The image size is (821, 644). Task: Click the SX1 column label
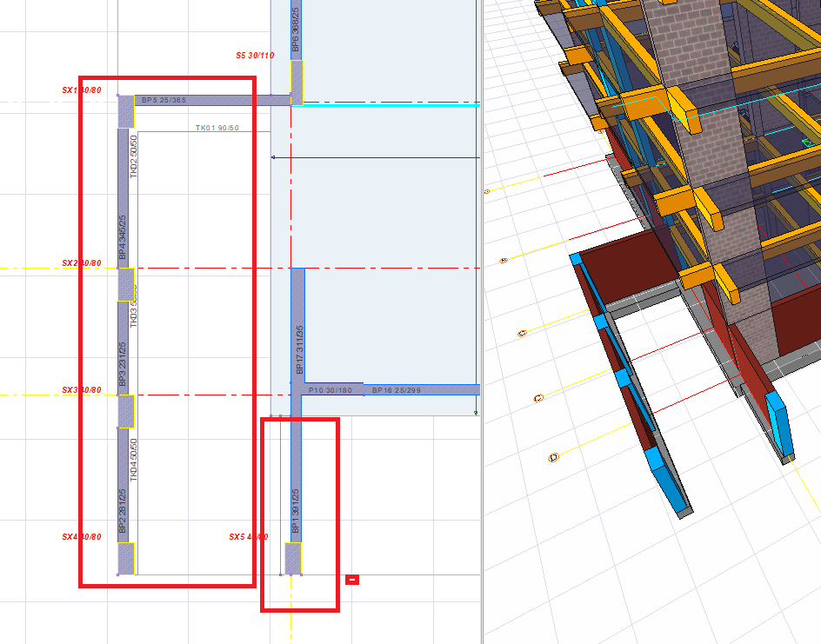(81, 90)
